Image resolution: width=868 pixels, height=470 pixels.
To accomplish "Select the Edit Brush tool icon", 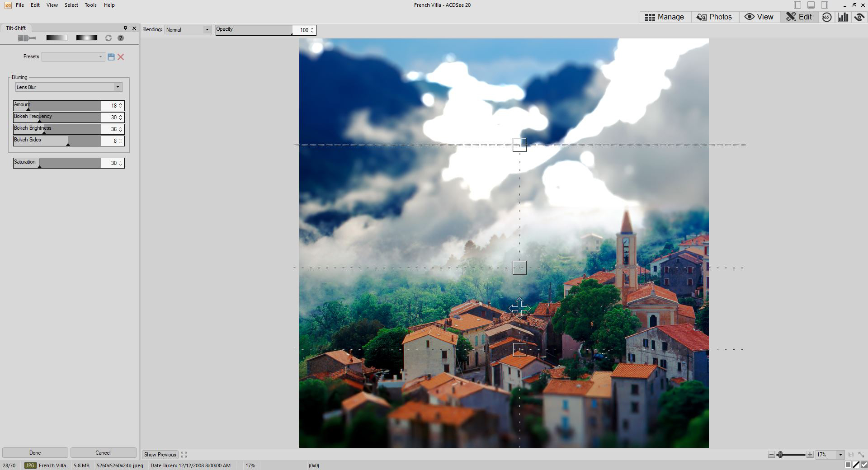I will pyautogui.click(x=27, y=38).
